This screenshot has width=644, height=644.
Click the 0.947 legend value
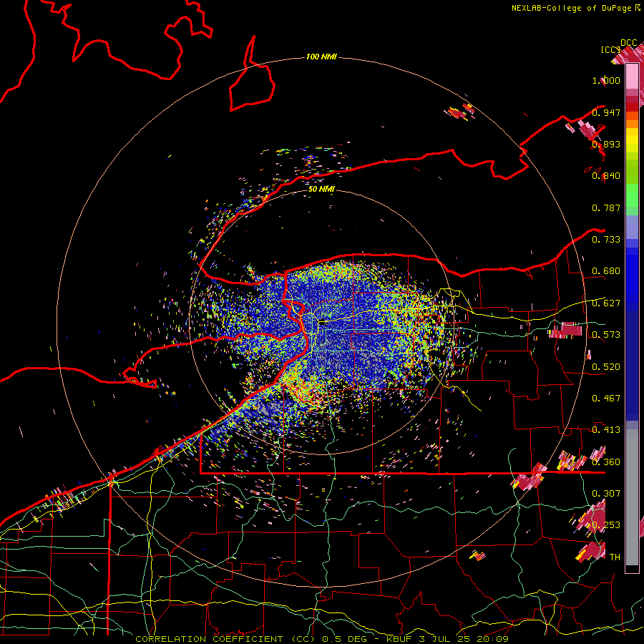point(606,112)
